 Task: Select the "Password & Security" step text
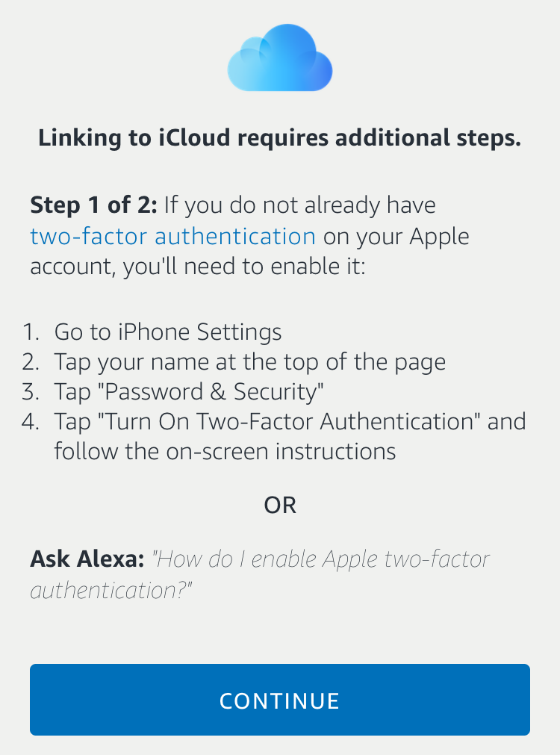(x=190, y=392)
